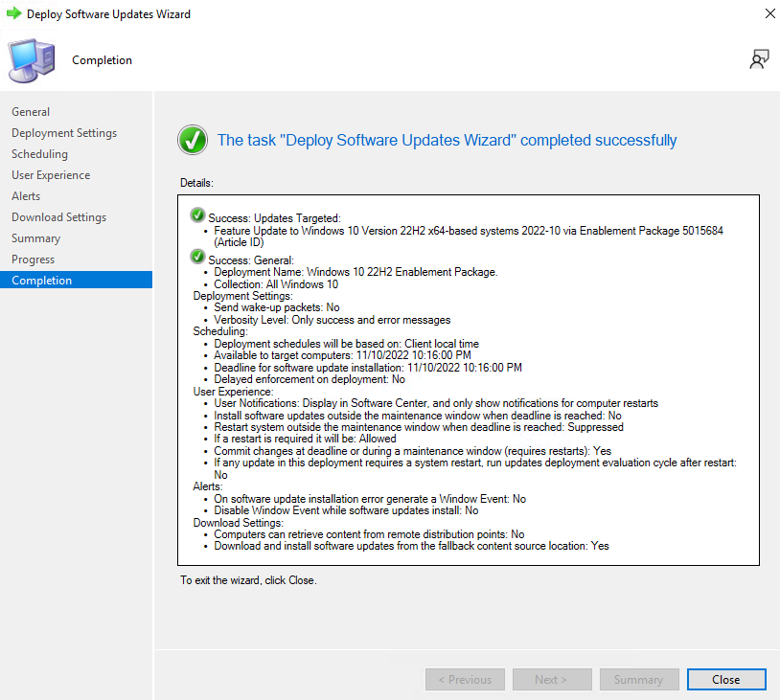Screen dimensions: 780x700
Task: Click the evaluation cycle after restart line
Action: click(475, 468)
